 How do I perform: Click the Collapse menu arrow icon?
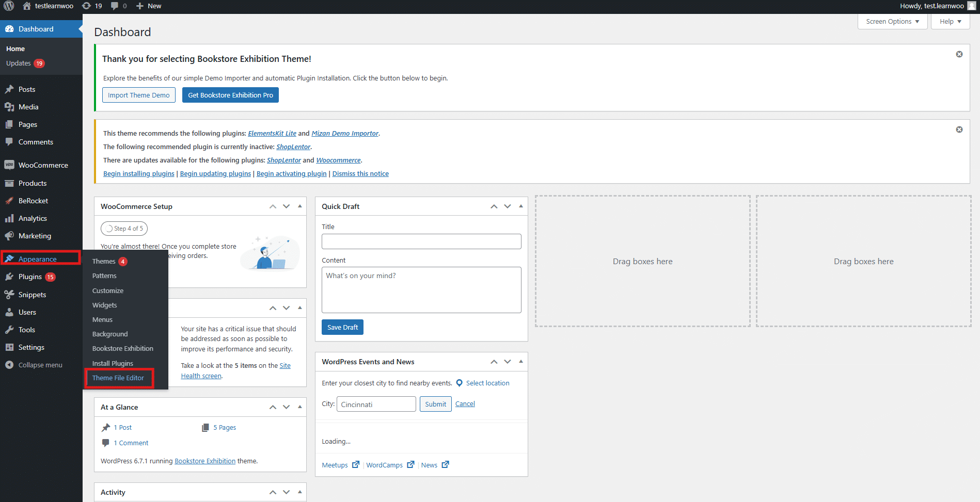click(x=9, y=365)
